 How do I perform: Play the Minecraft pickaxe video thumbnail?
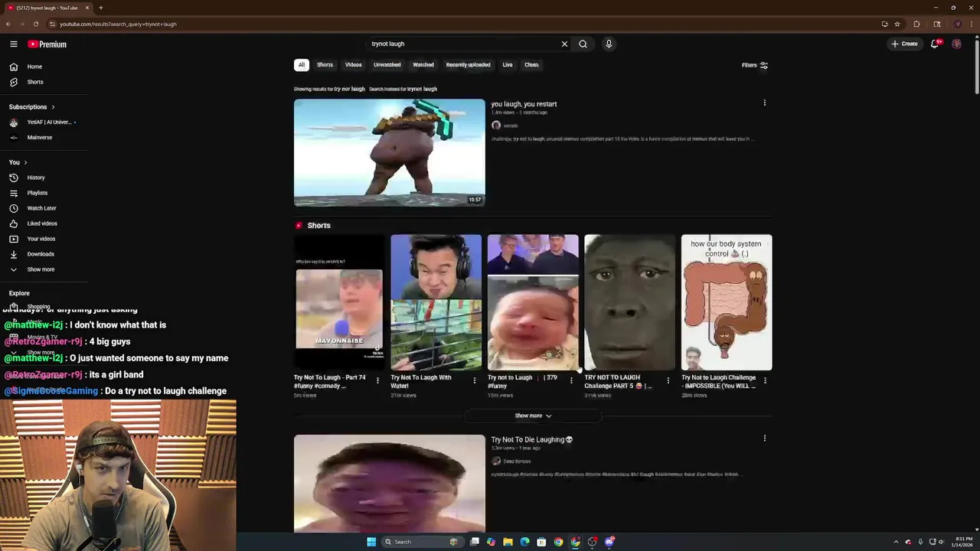[x=389, y=152]
